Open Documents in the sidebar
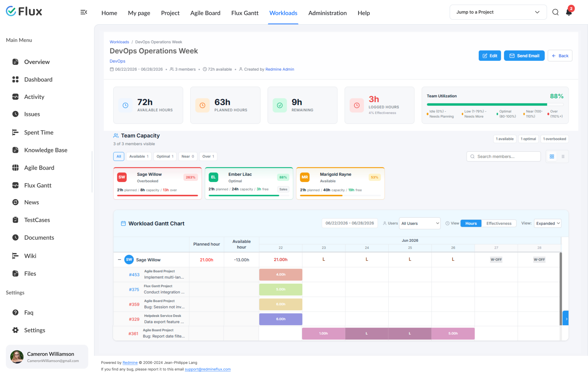Viewport: 588px width, 376px height. pyautogui.click(x=39, y=237)
